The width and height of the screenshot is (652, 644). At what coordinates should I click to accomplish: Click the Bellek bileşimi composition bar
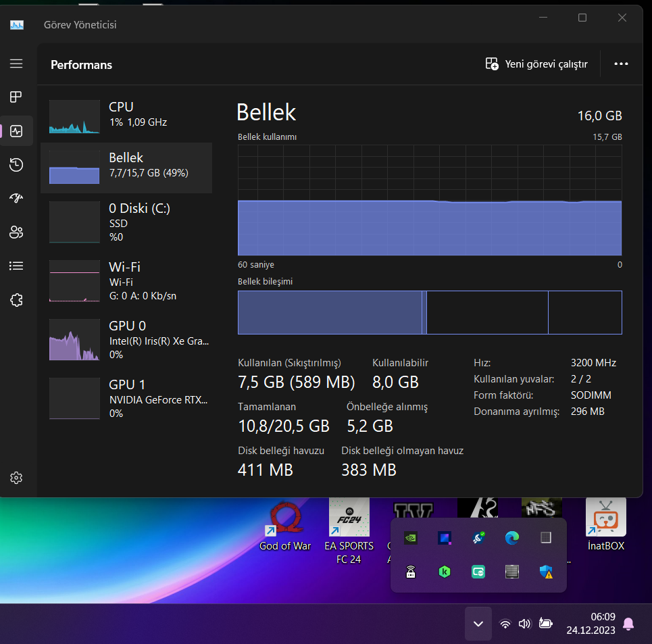tap(430, 312)
